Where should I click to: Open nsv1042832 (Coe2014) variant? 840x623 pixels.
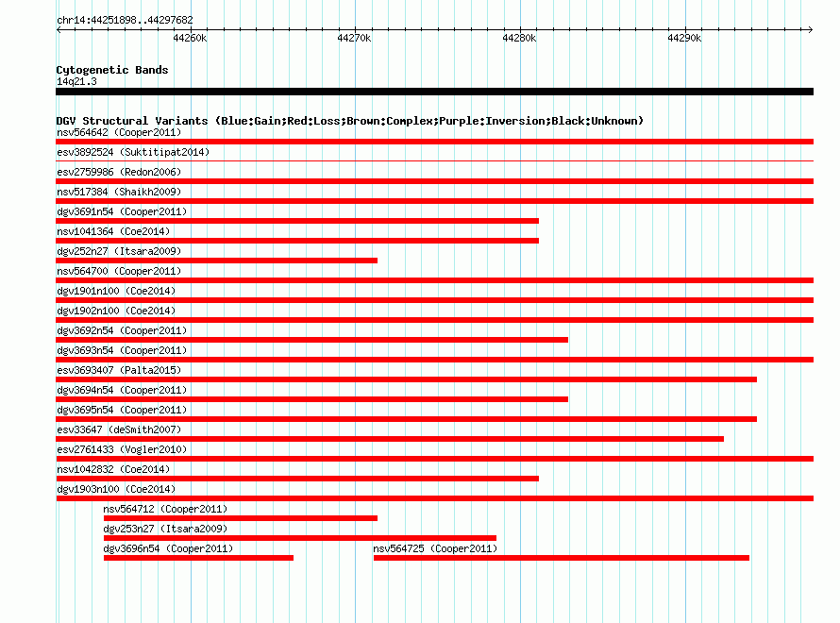(x=113, y=469)
